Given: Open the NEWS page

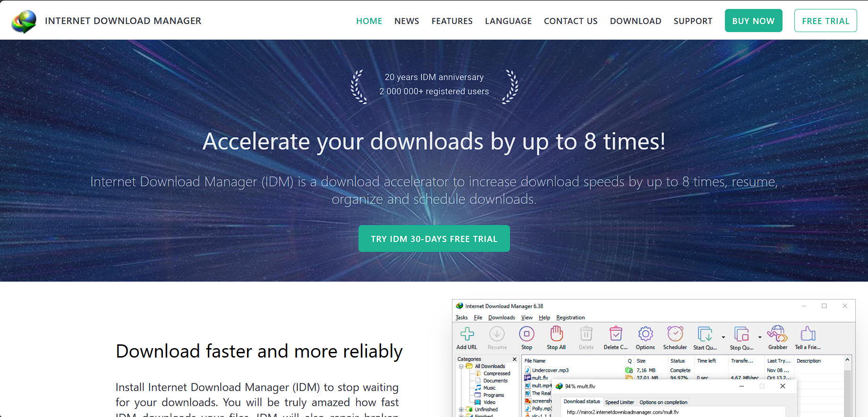Looking at the screenshot, I should click(407, 21).
